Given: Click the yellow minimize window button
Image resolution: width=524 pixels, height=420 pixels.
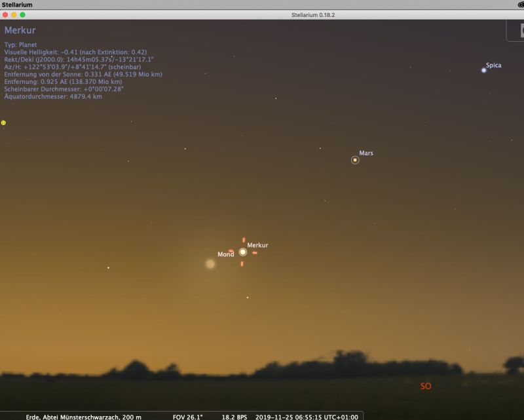Looking at the screenshot, I should tap(14, 14).
